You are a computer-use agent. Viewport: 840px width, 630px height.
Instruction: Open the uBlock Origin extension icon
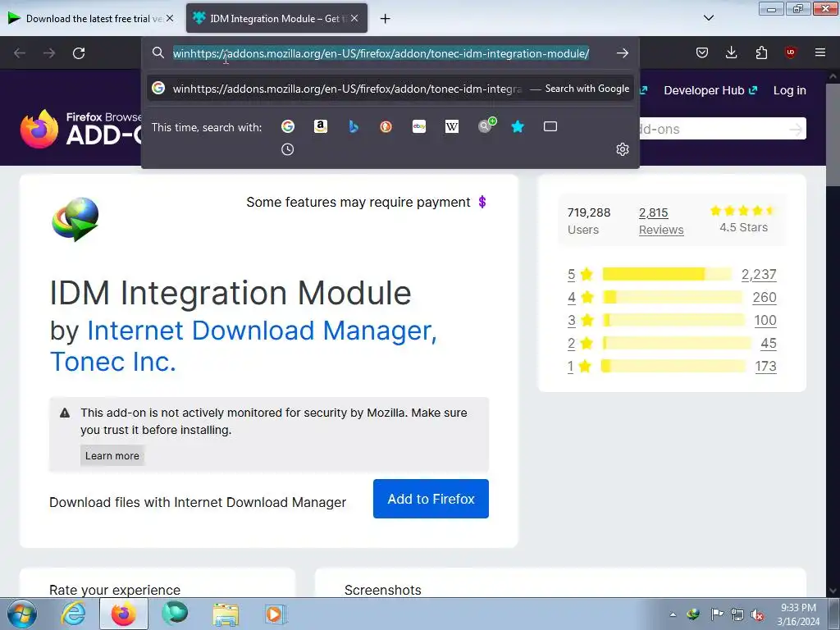coord(790,52)
